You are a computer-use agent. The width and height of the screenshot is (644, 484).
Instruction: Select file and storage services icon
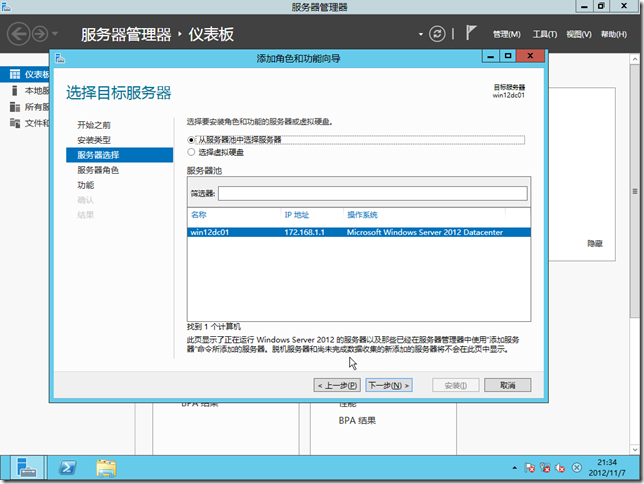click(x=15, y=123)
